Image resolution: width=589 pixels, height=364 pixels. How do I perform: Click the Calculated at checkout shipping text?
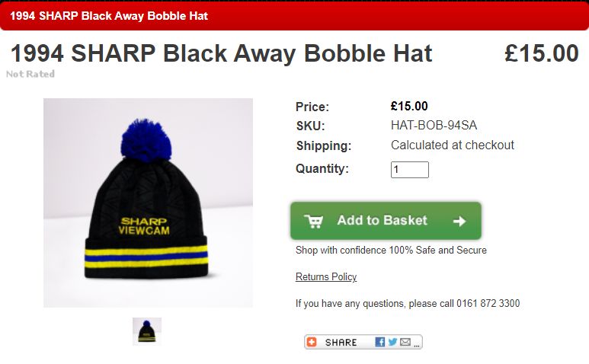coord(453,145)
